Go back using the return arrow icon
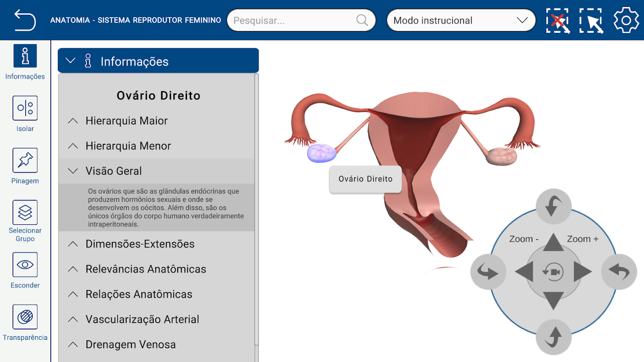The height and width of the screenshot is (362, 644). click(24, 20)
